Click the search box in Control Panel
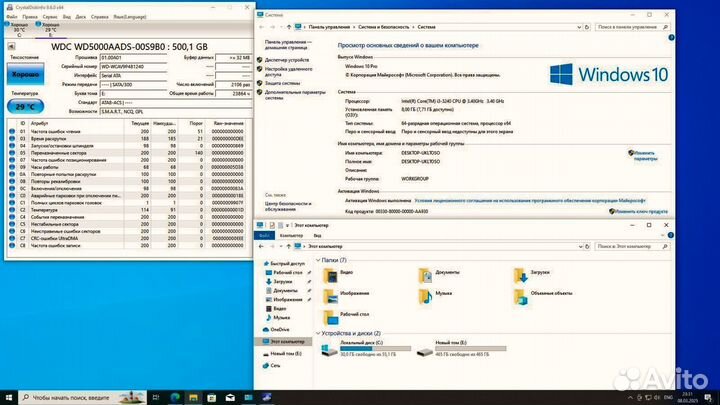 click(632, 27)
